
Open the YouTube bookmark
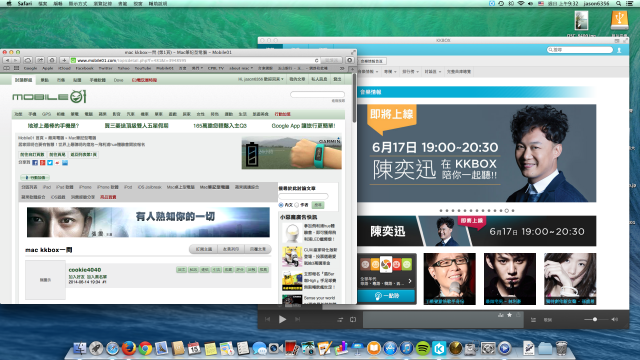(142, 68)
